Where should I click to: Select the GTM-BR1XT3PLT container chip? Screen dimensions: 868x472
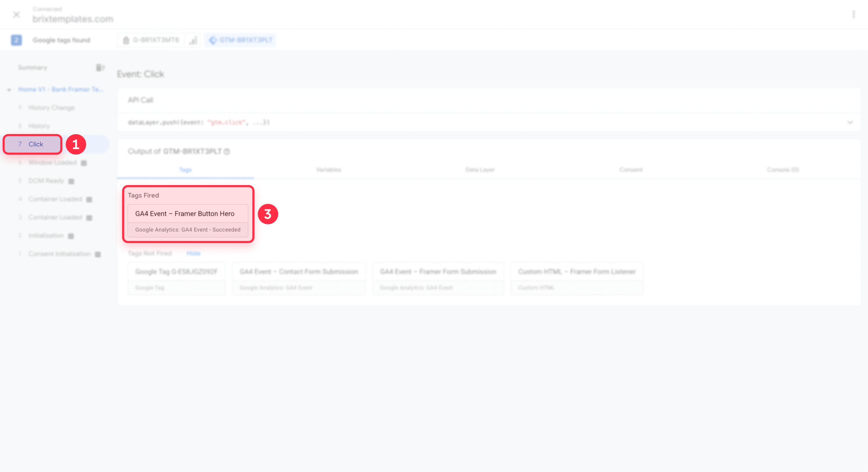240,40
